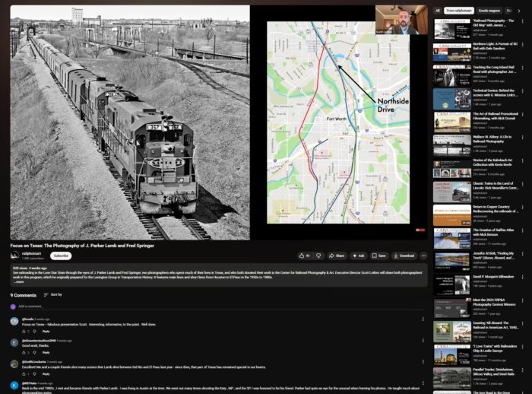Viewport: 532px width, 394px height.
Task: Expand the video description with '...more'
Action: pos(18,281)
